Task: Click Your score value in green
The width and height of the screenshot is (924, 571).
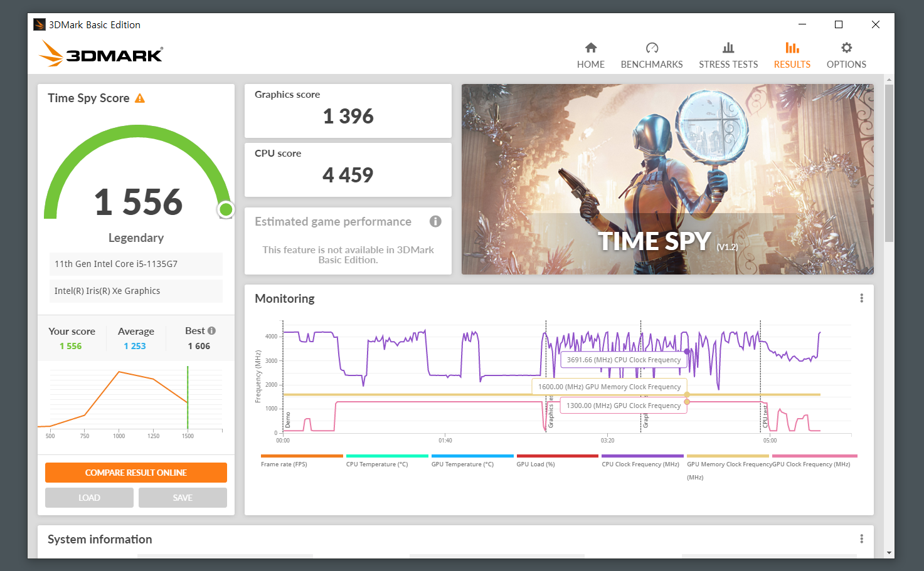Action: click(71, 346)
